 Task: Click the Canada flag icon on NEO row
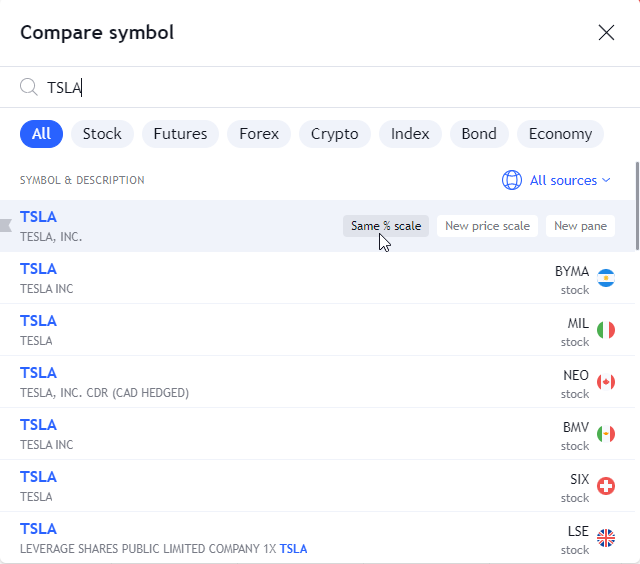(x=606, y=382)
